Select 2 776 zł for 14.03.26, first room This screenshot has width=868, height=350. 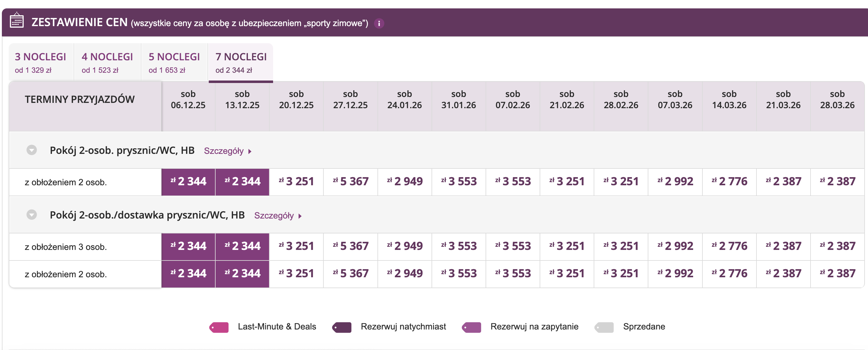729,182
